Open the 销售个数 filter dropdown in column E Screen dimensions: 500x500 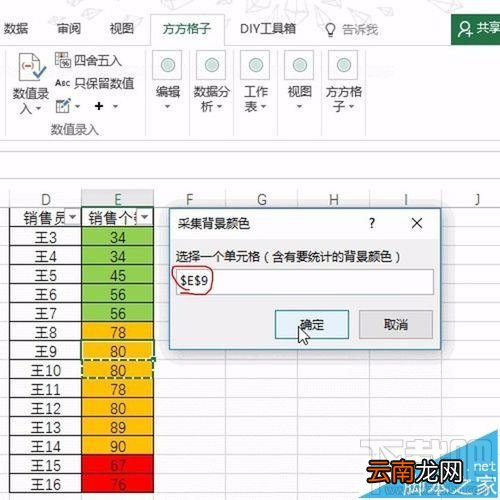click(x=145, y=217)
